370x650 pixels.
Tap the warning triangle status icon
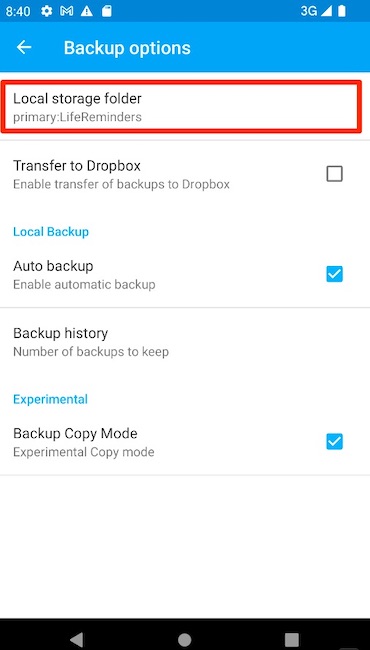[x=87, y=11]
